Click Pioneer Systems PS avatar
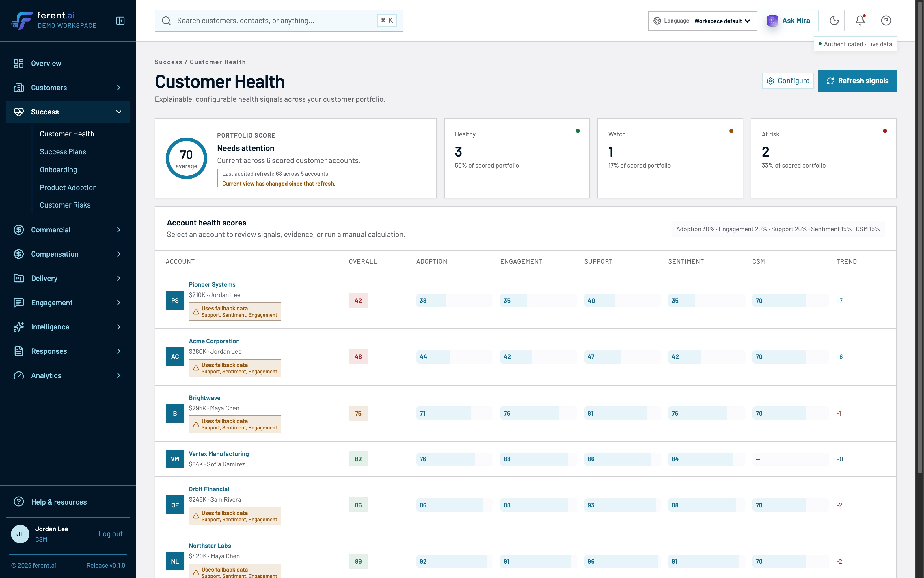The image size is (924, 578). point(175,301)
